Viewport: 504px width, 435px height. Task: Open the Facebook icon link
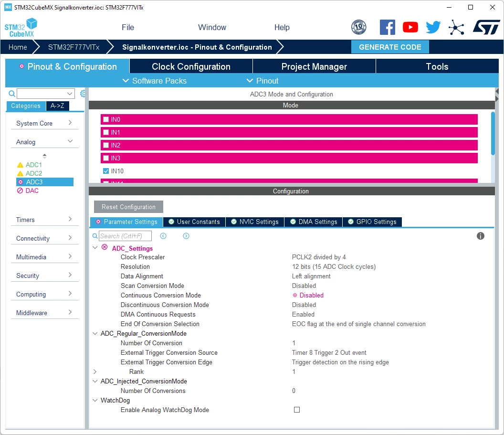pyautogui.click(x=388, y=27)
